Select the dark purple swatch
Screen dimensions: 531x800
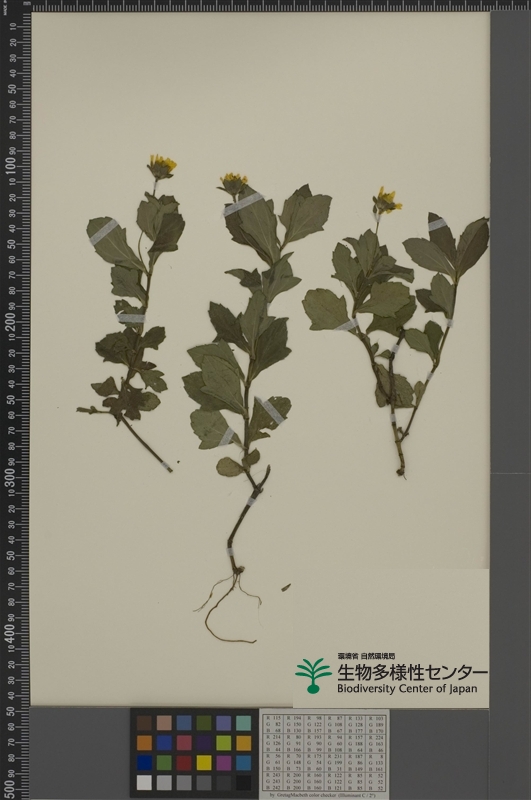pyautogui.click(x=204, y=743)
